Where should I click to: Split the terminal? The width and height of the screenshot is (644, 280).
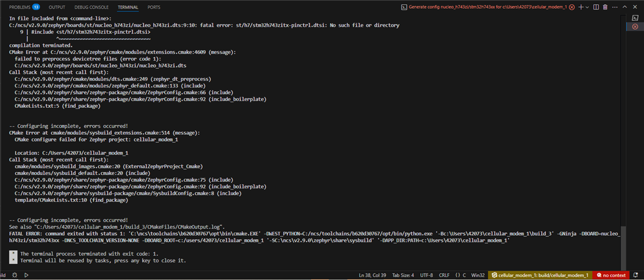pos(596,8)
